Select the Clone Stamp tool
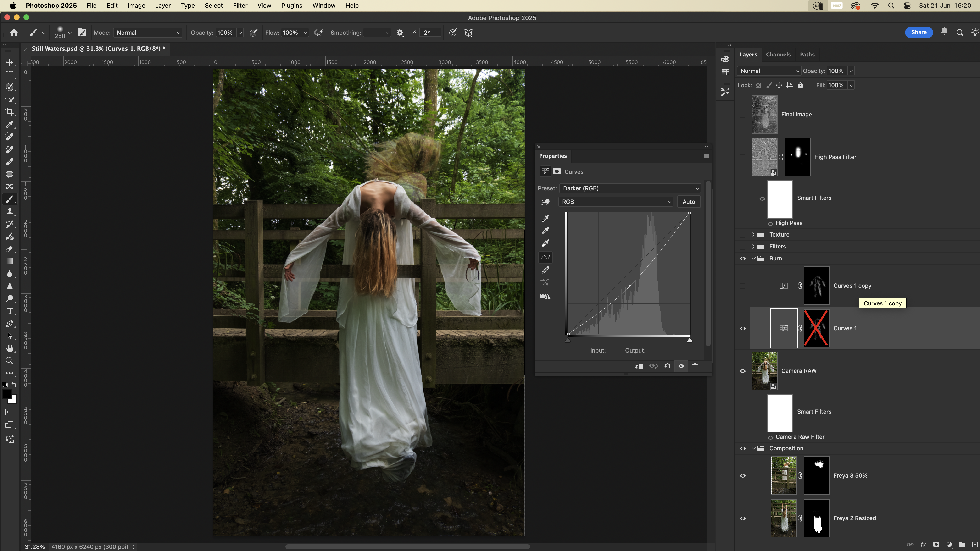 10,211
